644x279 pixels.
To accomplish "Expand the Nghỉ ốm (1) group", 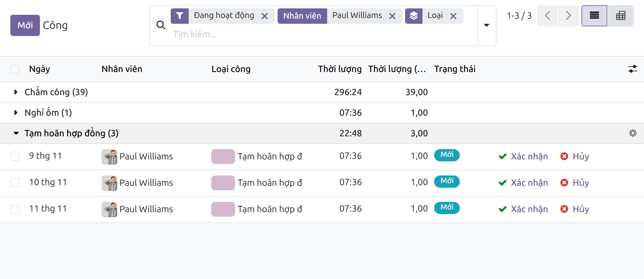I will [x=48, y=113].
